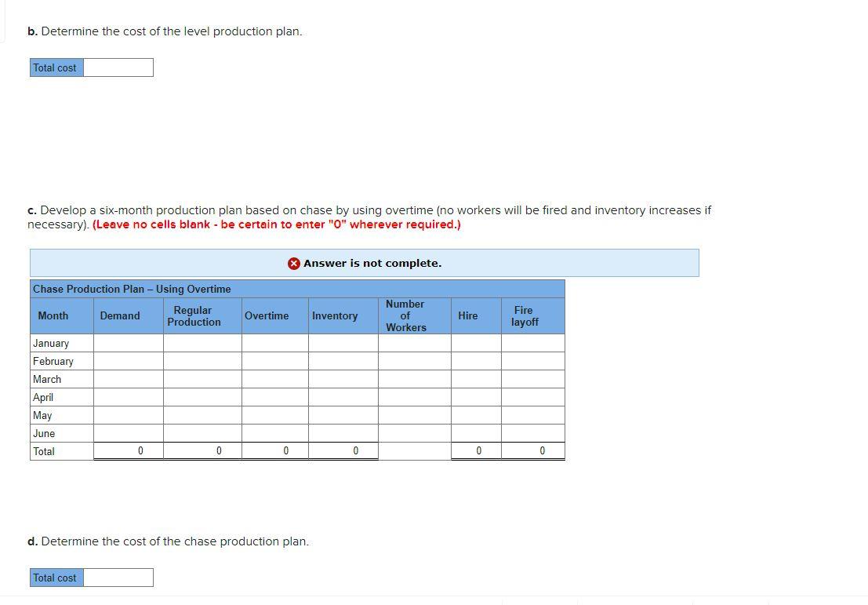Screen dimensions: 868x605
Task: Select May Hire cell
Action: pos(476,415)
